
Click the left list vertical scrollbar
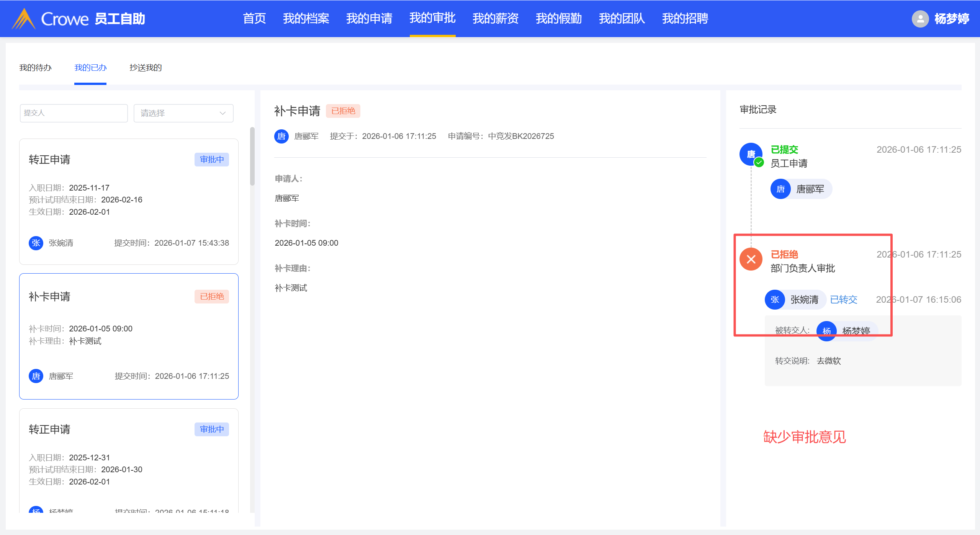click(252, 157)
